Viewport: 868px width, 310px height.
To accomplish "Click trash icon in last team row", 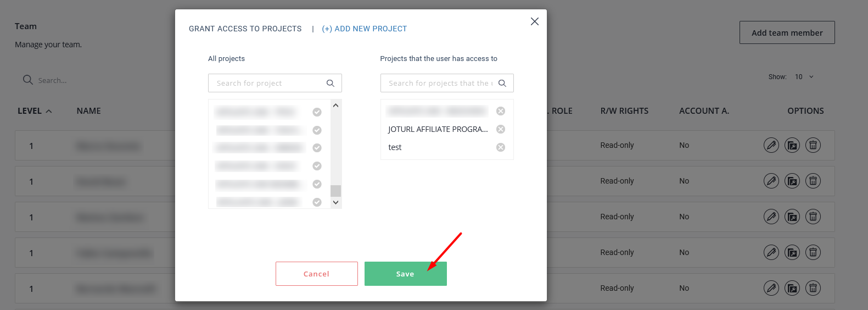I will 813,288.
